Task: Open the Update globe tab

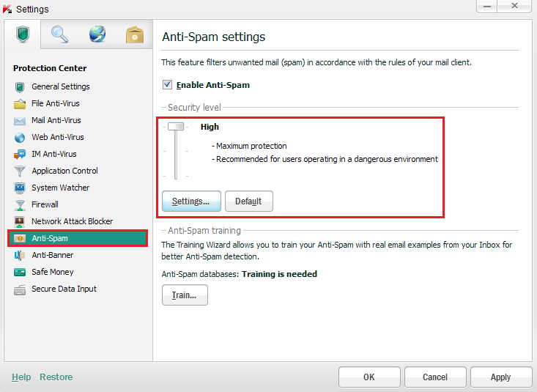Action: [x=97, y=34]
